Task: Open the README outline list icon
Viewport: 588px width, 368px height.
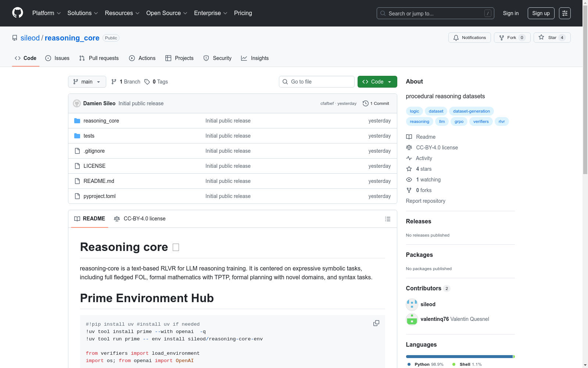Action: (388, 219)
